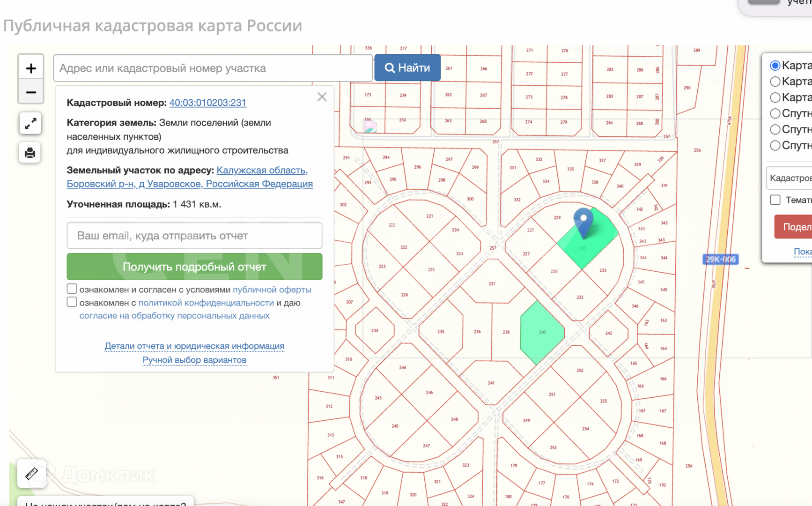812x506 pixels.
Task: Check the public offer agreement checkbox
Action: point(72,289)
